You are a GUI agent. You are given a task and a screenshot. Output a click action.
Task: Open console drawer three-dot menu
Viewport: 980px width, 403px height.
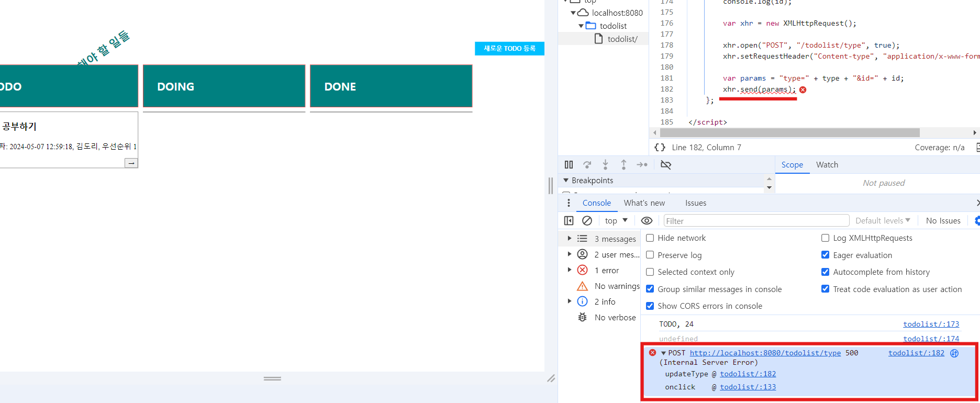tap(569, 203)
